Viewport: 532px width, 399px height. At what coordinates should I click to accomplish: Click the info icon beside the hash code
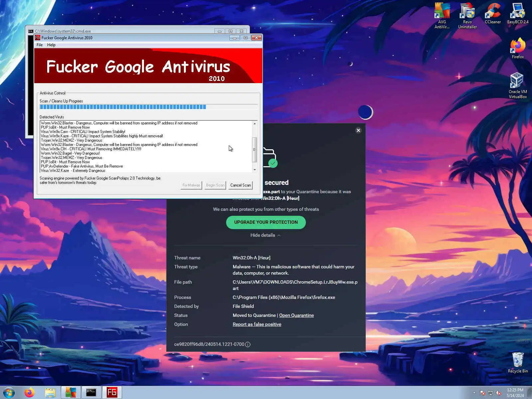[248, 344]
